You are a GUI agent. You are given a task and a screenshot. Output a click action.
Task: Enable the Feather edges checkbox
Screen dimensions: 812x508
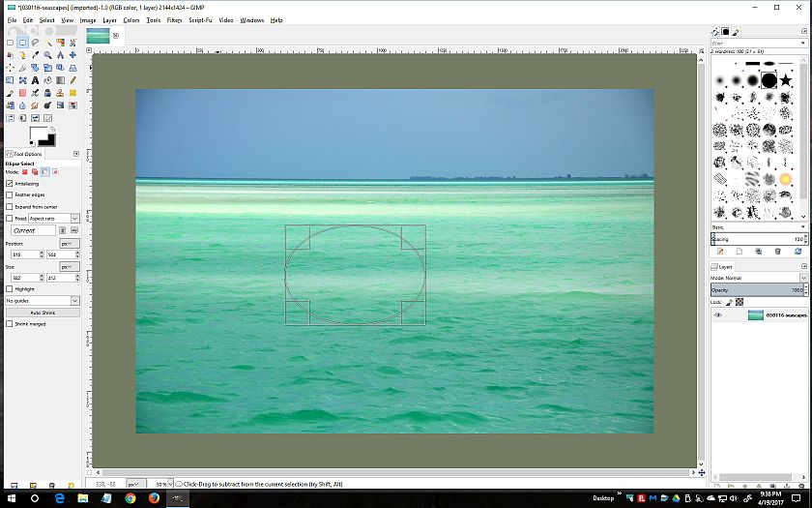point(10,194)
